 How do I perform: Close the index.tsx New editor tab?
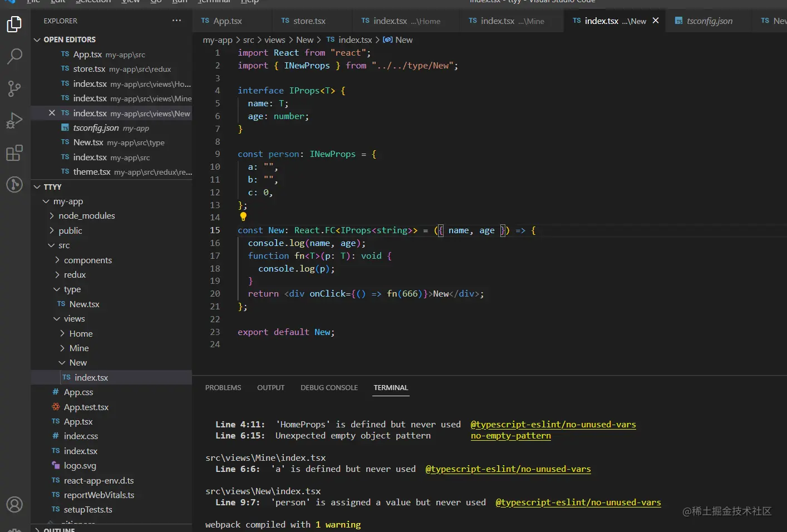[656, 21]
